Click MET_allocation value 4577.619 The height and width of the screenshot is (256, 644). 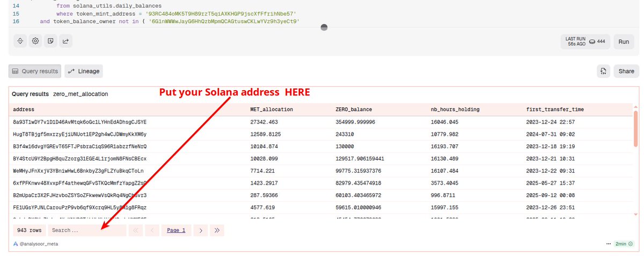(262, 207)
